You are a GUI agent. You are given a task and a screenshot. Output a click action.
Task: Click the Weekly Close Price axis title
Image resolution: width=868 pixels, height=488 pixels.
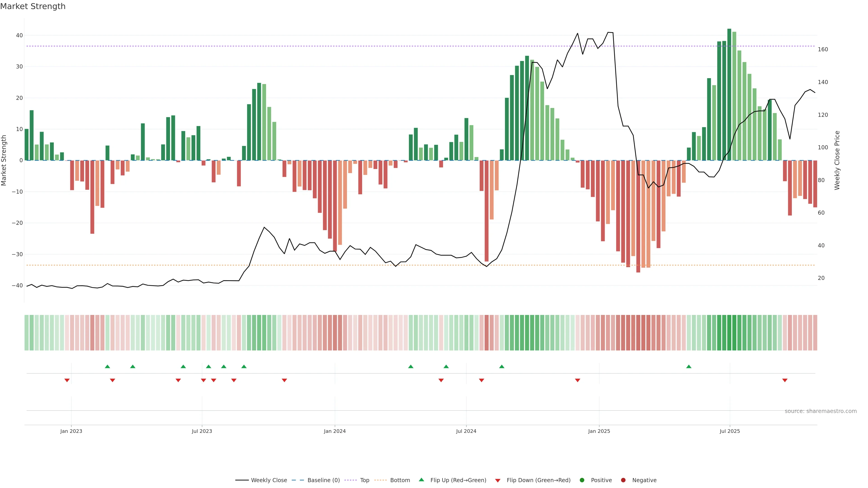(837, 160)
